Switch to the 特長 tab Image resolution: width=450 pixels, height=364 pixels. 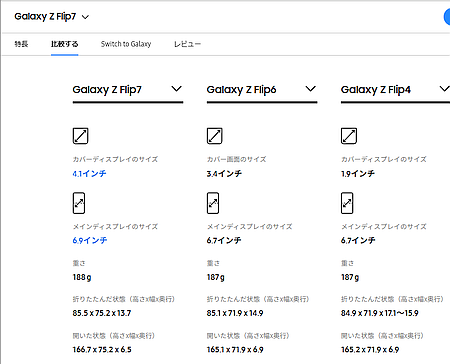click(21, 44)
